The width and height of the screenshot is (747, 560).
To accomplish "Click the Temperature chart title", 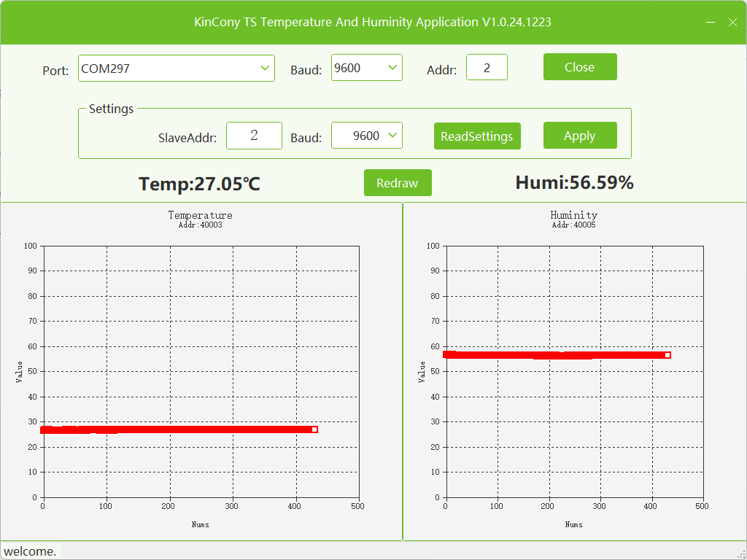I will pos(200,215).
